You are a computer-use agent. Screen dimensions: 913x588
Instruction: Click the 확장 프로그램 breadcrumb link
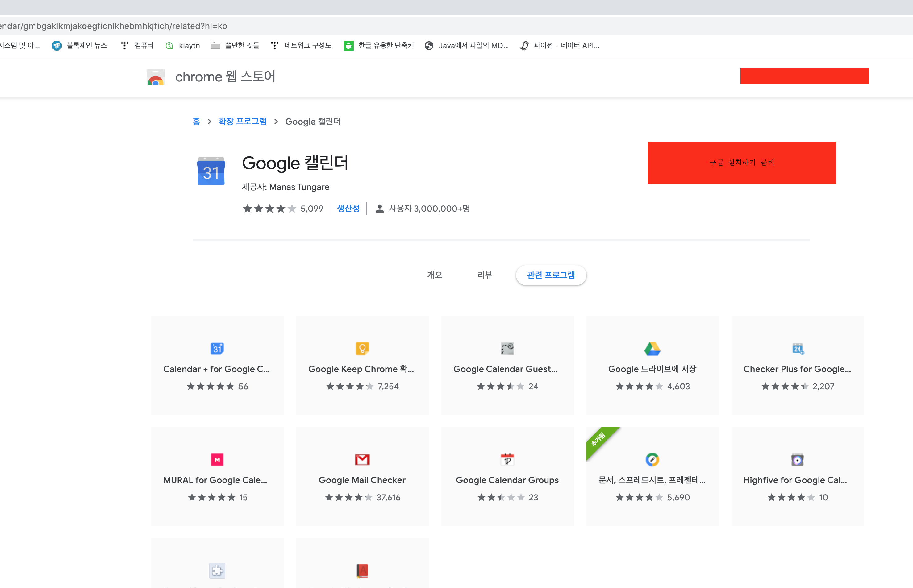click(242, 122)
